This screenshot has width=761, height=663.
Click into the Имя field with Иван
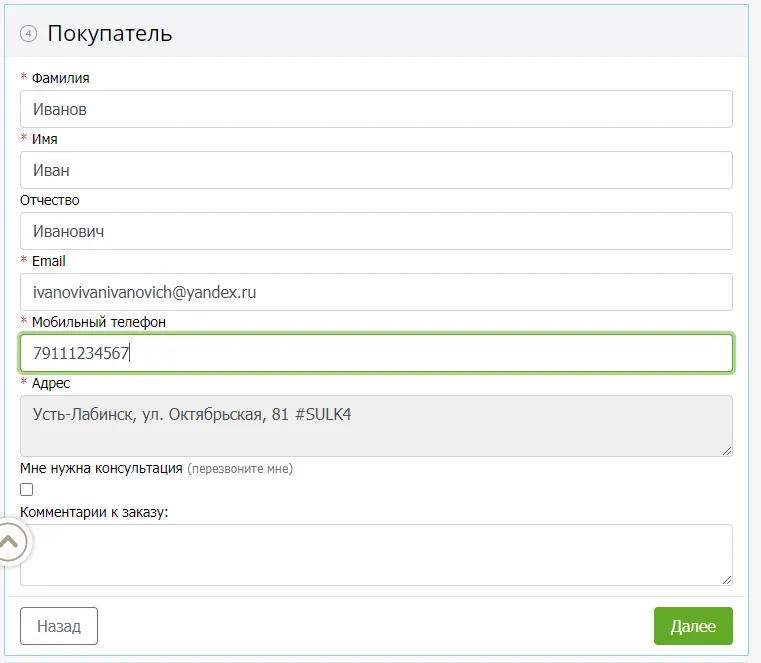tap(376, 170)
